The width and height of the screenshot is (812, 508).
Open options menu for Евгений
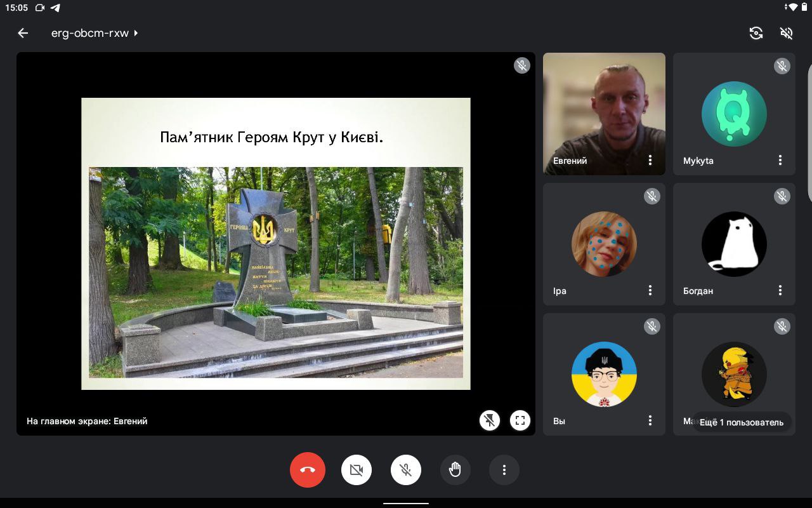click(650, 161)
